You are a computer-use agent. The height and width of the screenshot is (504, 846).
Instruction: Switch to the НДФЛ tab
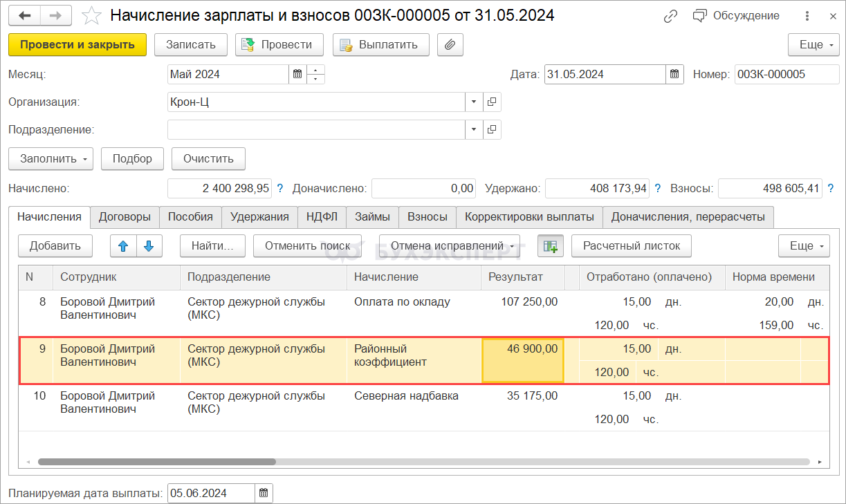click(x=322, y=216)
